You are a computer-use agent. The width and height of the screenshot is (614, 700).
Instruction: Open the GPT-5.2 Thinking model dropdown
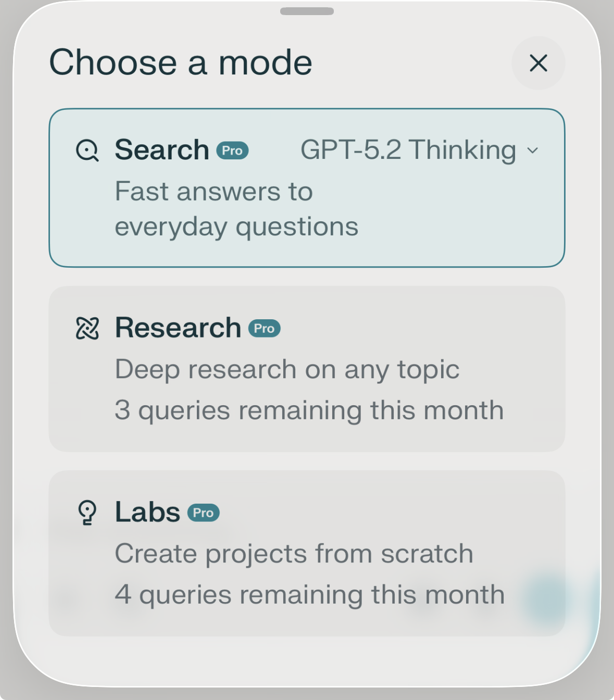click(408, 150)
